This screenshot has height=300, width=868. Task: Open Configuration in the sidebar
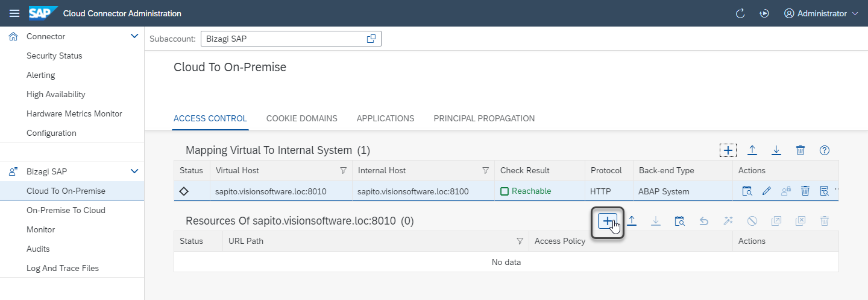click(x=51, y=133)
